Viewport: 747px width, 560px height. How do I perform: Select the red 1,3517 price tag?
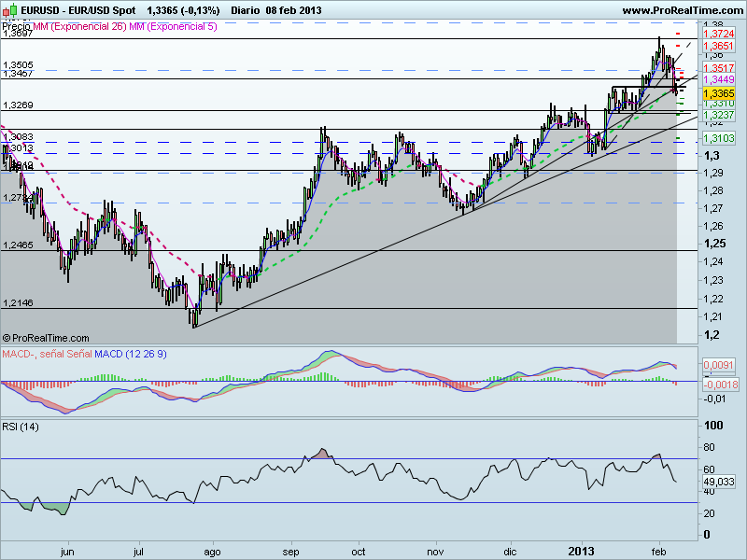click(x=718, y=68)
